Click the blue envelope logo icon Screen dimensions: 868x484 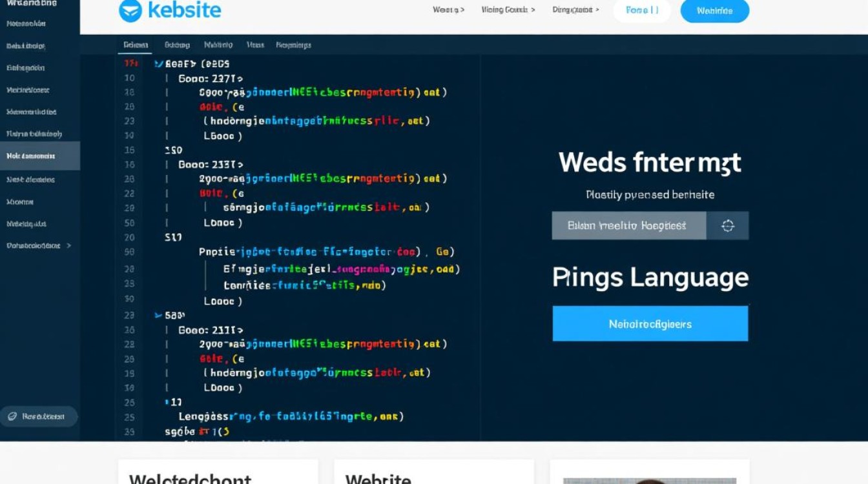130,11
